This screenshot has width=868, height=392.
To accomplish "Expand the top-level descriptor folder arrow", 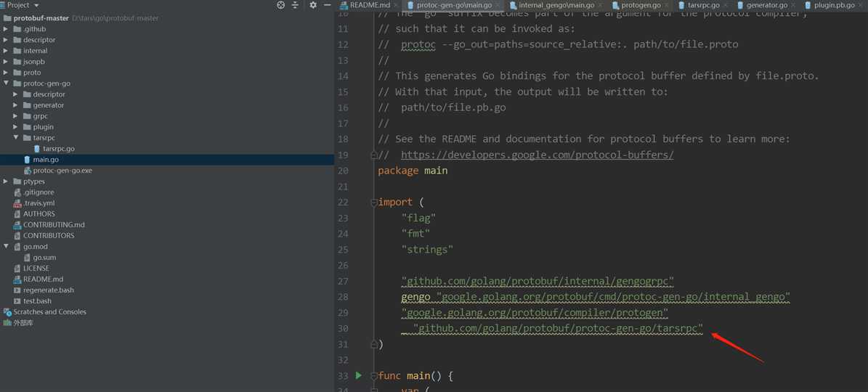I will tap(6, 40).
